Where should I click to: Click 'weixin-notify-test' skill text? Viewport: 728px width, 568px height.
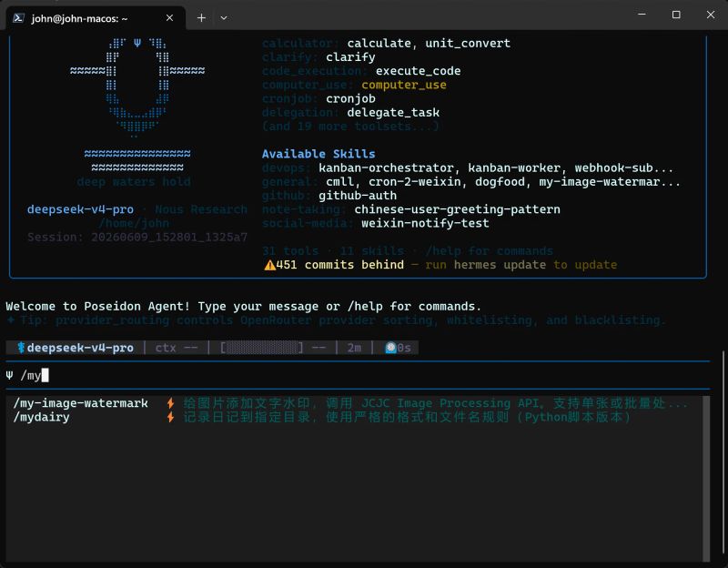point(425,223)
